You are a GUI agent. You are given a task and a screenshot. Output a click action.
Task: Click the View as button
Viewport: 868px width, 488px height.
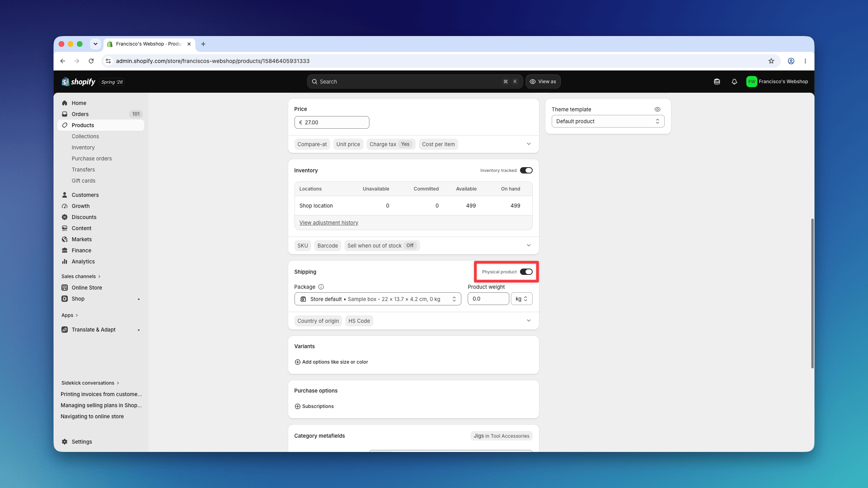(543, 82)
